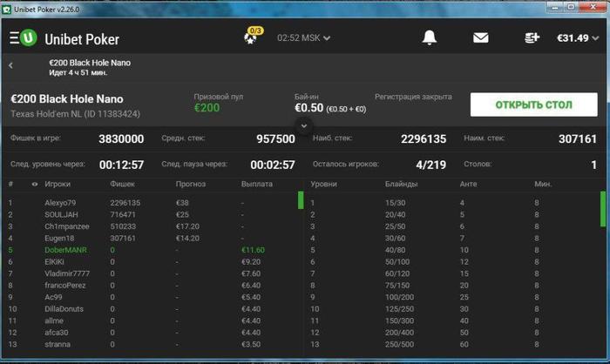
Task: Select player francoPerez row
Action: click(152, 286)
